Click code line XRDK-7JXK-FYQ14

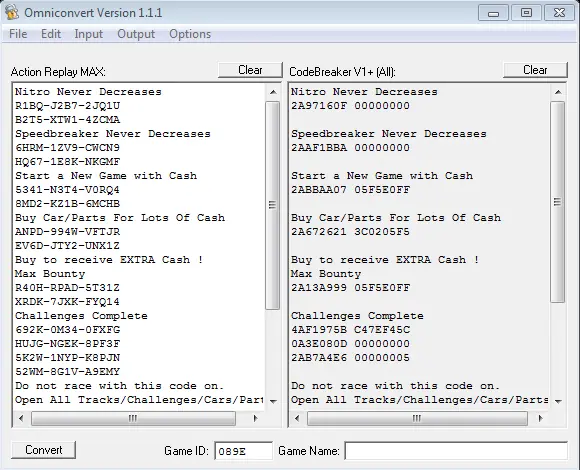pyautogui.click(x=68, y=302)
